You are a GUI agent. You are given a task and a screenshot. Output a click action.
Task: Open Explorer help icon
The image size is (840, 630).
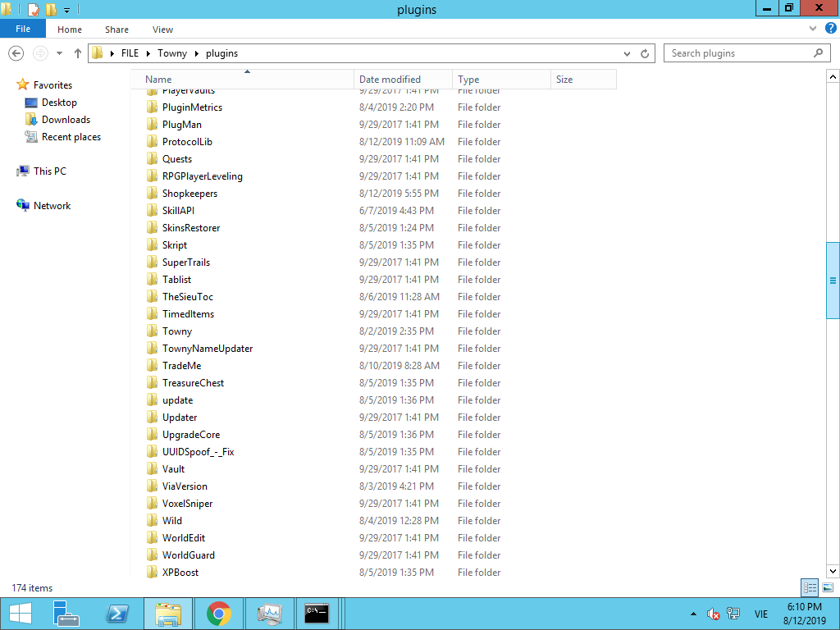click(830, 29)
